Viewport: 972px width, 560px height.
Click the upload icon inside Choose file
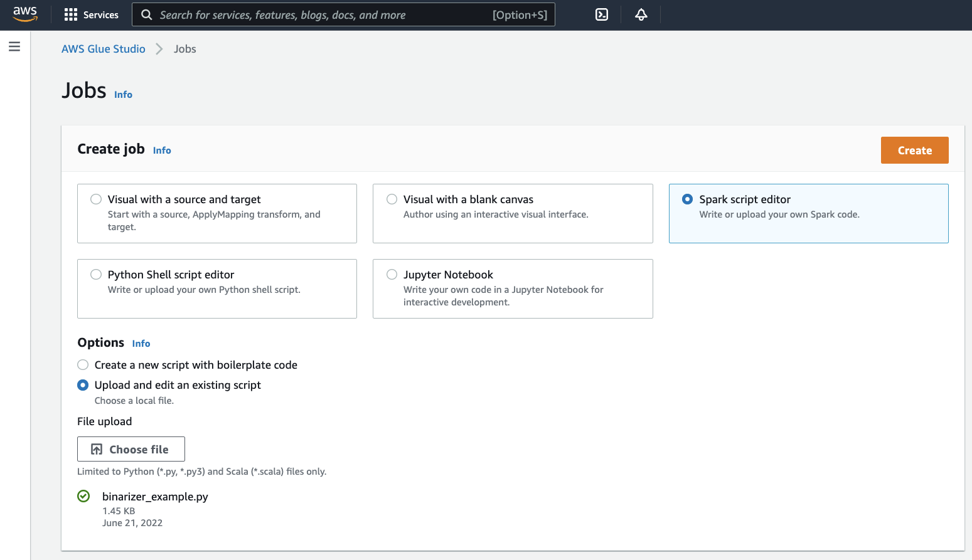[97, 448]
